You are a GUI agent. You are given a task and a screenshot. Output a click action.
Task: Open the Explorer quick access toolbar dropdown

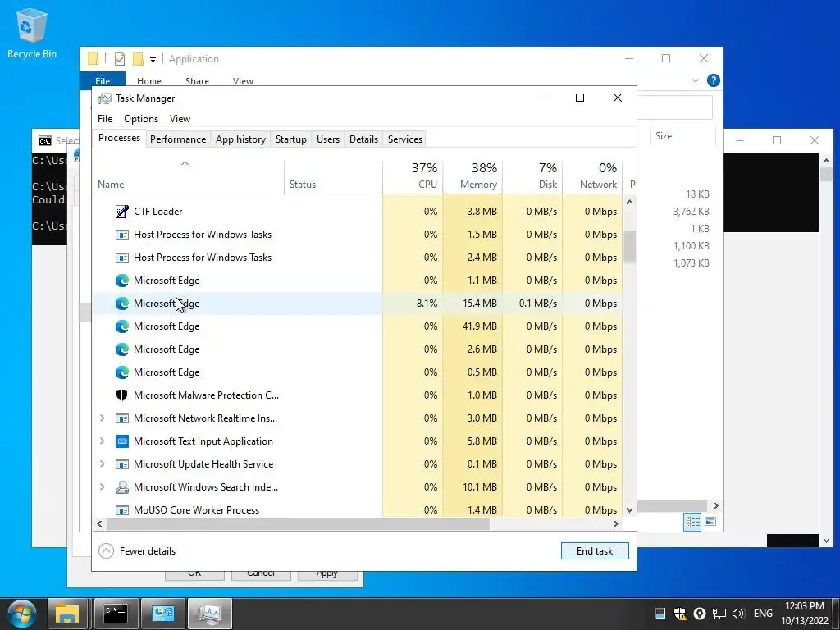click(153, 59)
